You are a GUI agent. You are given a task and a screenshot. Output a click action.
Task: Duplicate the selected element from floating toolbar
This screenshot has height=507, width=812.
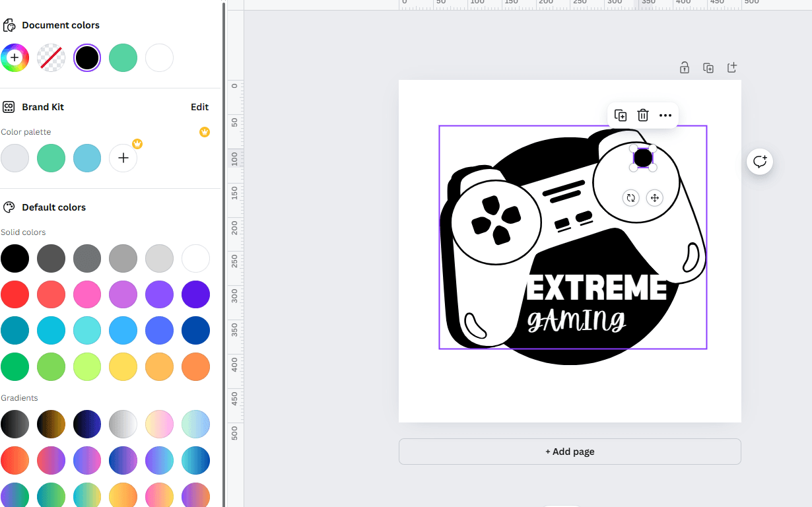621,116
